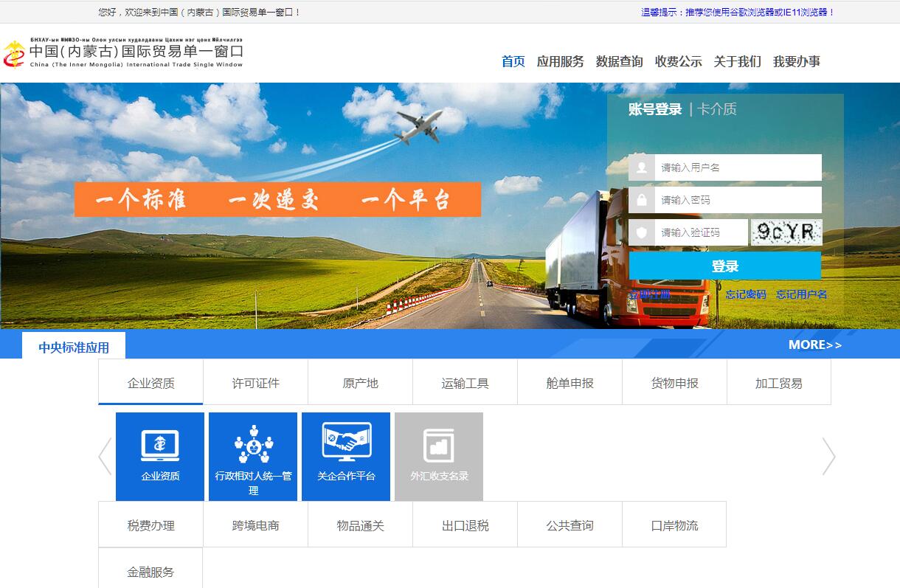The image size is (900, 588).
Task: Click the greyed 外汇收支名录 tile
Action: pyautogui.click(x=439, y=456)
